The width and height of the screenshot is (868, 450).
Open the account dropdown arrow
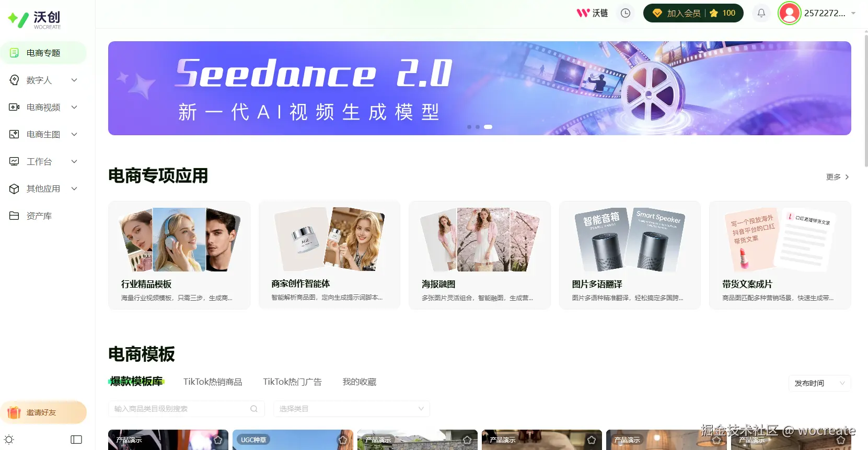coord(853,13)
